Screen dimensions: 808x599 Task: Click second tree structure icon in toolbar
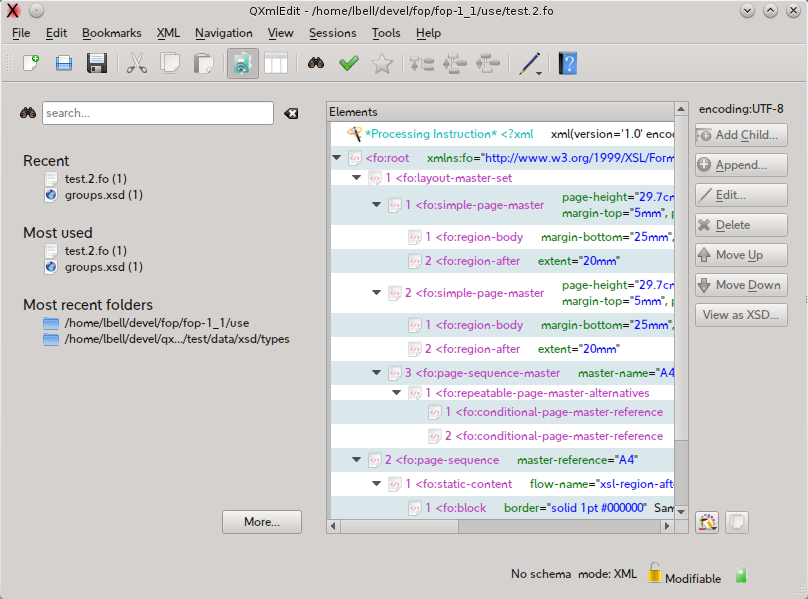point(454,63)
